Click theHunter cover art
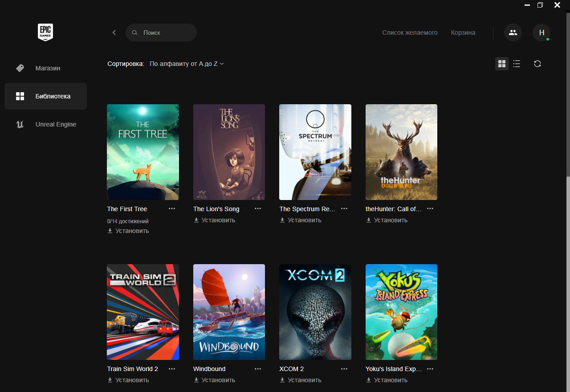This screenshot has width=570, height=392. 401,152
